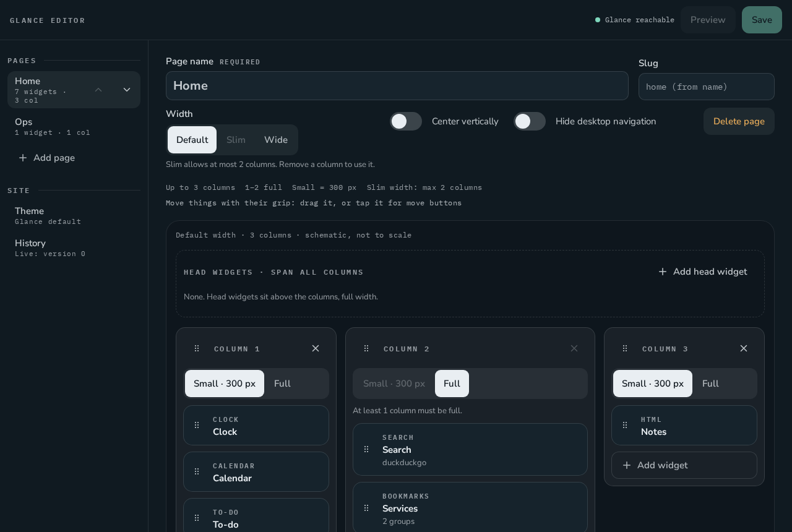Remove Column 3 with its X icon
Viewport: 792px width, 532px height.
click(744, 348)
